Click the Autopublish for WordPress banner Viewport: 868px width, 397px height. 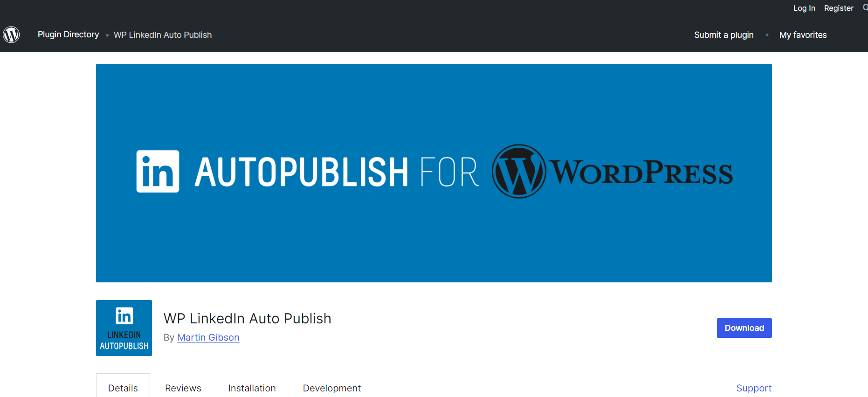point(434,173)
